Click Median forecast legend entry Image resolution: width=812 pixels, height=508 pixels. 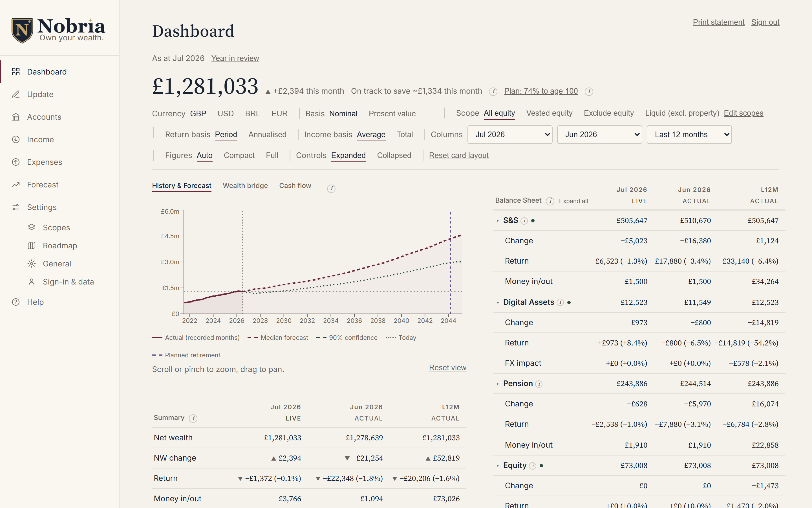tap(277, 338)
